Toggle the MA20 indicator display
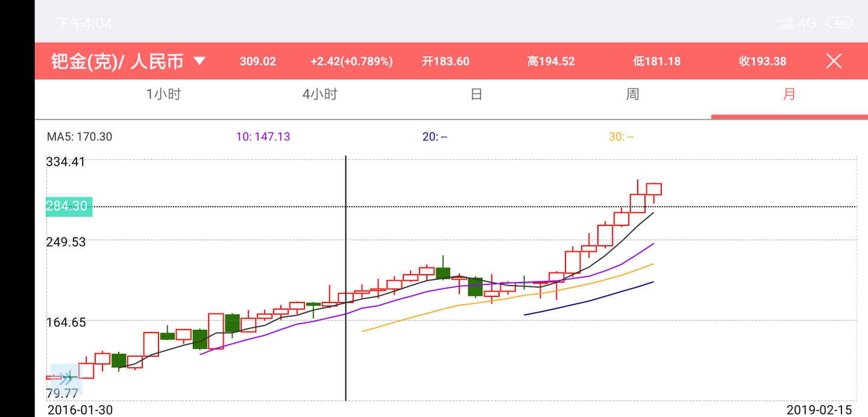 pyautogui.click(x=436, y=136)
